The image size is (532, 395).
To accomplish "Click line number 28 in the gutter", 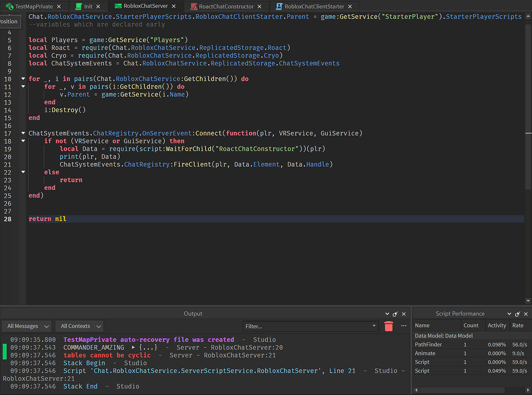I will click(x=15, y=219).
